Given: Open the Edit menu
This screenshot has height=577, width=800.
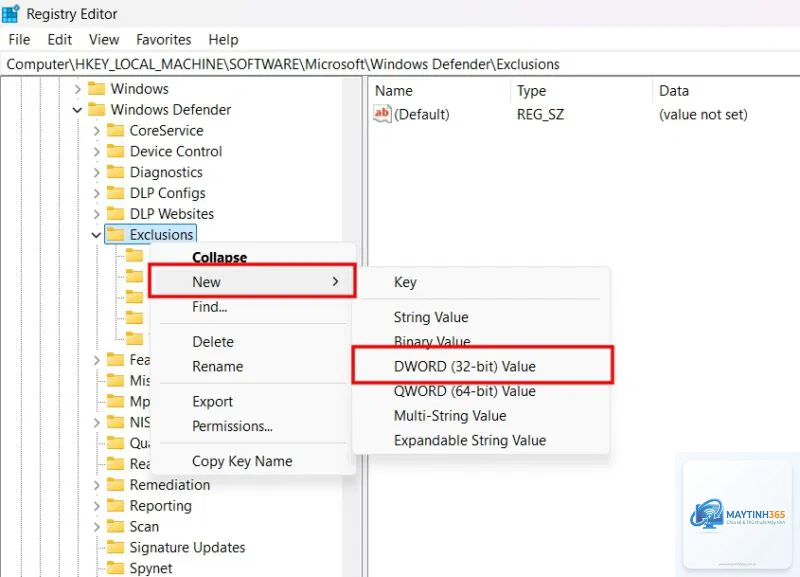Looking at the screenshot, I should (x=60, y=40).
